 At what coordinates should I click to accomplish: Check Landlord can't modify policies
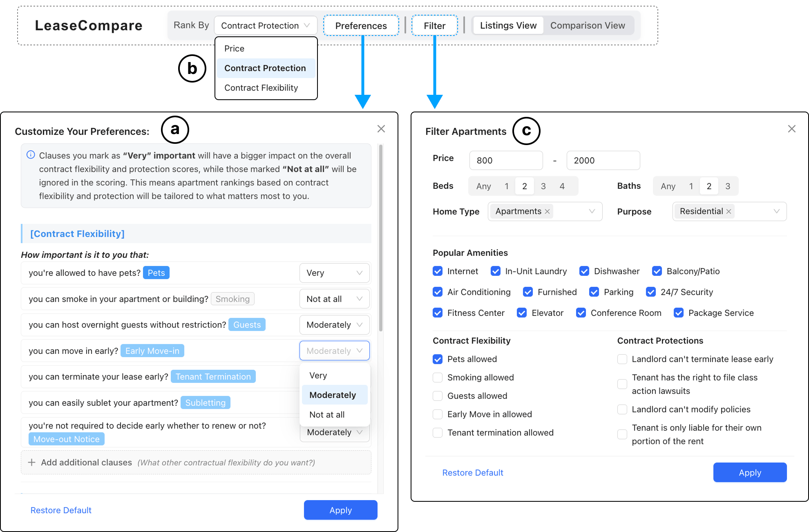[622, 409]
